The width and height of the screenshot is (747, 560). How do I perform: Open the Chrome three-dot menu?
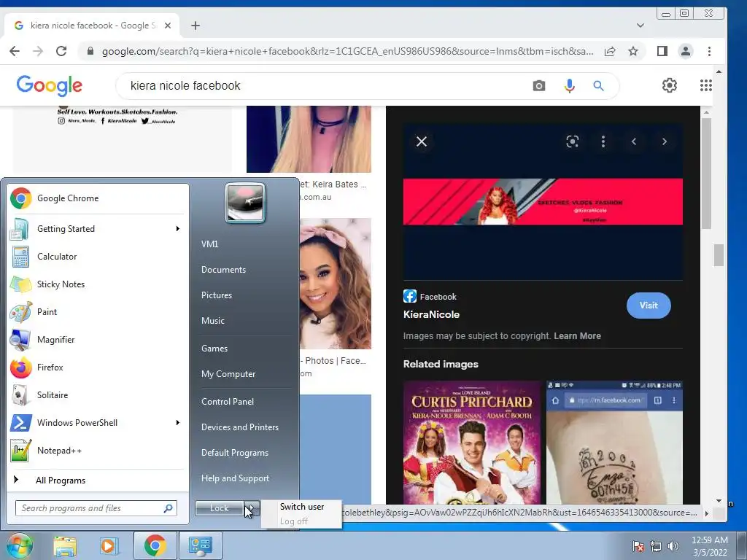coord(709,51)
